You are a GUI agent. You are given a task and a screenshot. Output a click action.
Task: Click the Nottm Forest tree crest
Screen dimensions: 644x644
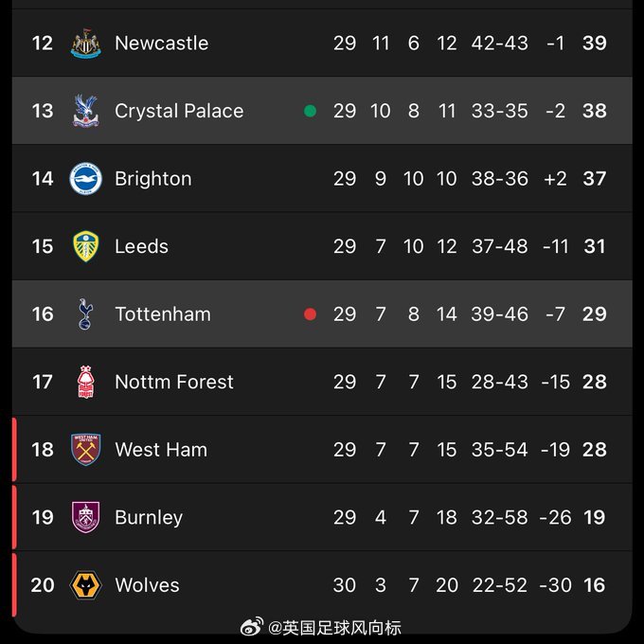86,383
